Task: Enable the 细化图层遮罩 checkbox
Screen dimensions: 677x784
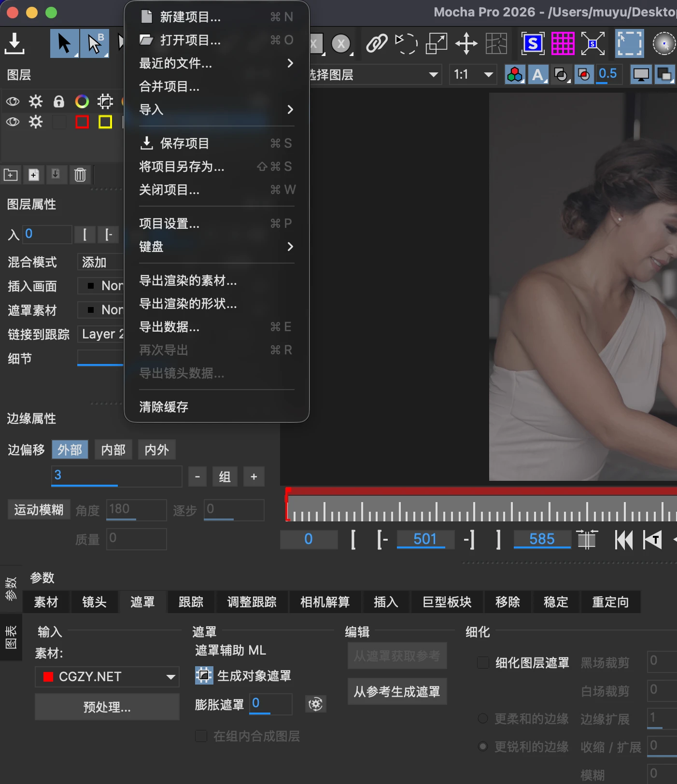Action: (483, 662)
